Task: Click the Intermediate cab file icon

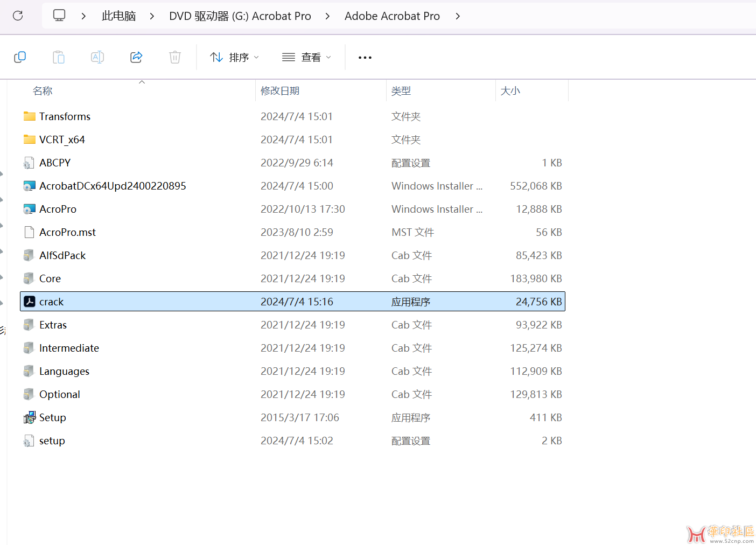Action: [x=29, y=348]
